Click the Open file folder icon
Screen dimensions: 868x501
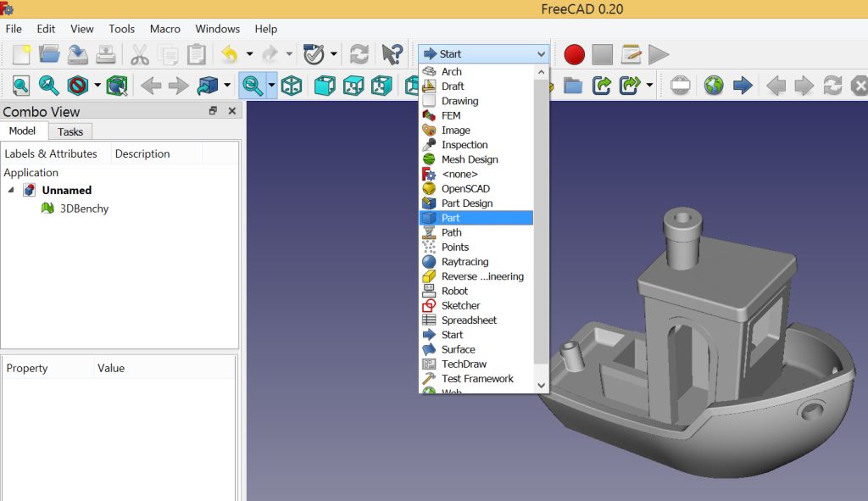(49, 54)
